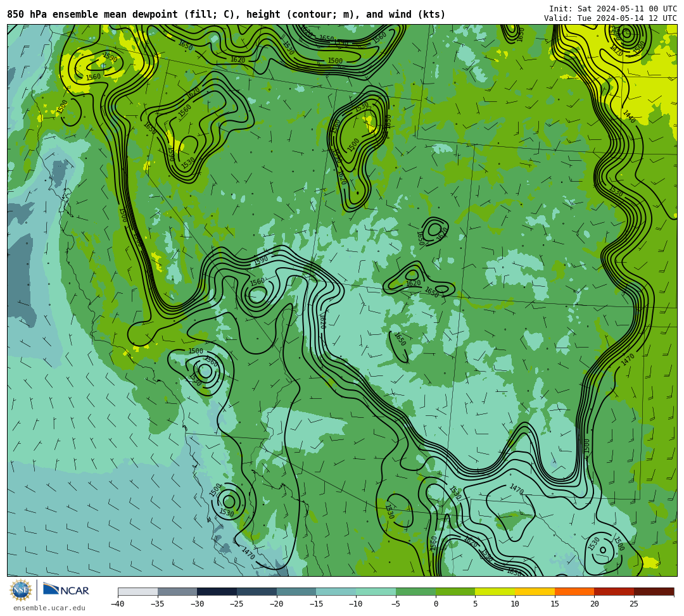The image size is (684, 616).
Task: Open the ensemble.ucar.edu link text
Action: click(x=49, y=608)
